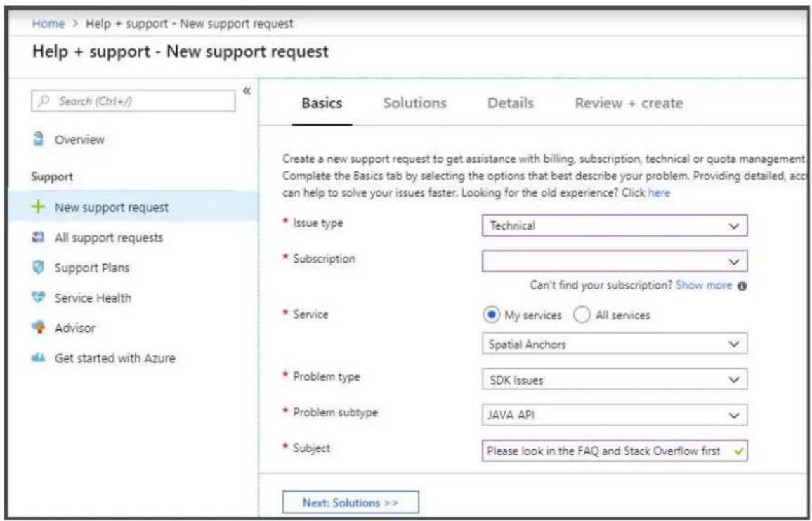
Task: Switch to the Review + create tab
Action: pos(629,103)
